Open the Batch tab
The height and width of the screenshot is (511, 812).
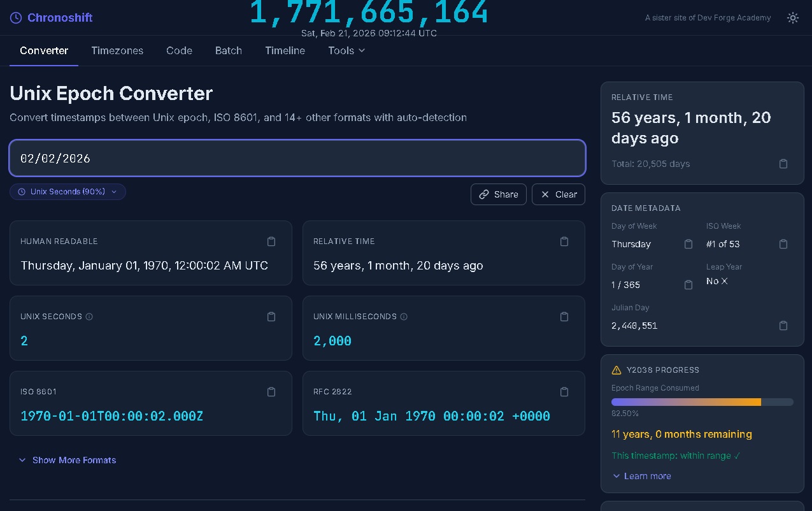click(x=229, y=50)
